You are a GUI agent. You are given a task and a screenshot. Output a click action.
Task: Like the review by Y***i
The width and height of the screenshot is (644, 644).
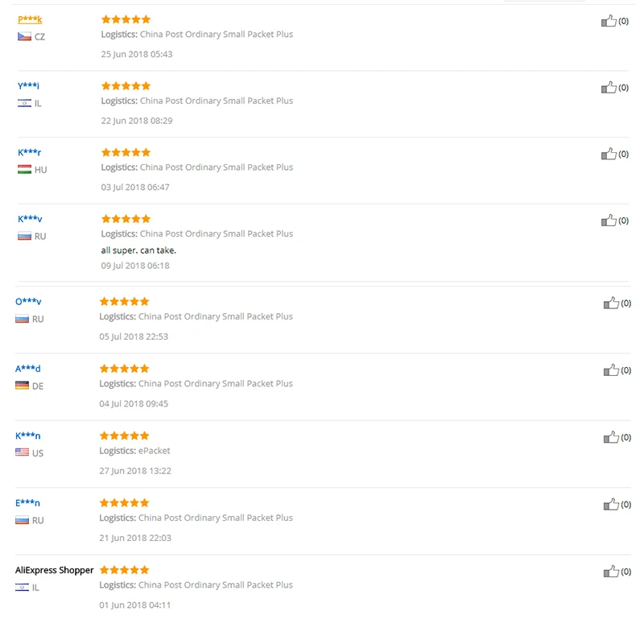tap(609, 87)
